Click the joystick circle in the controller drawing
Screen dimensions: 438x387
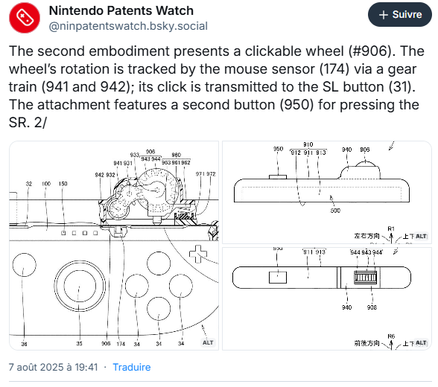[80, 286]
